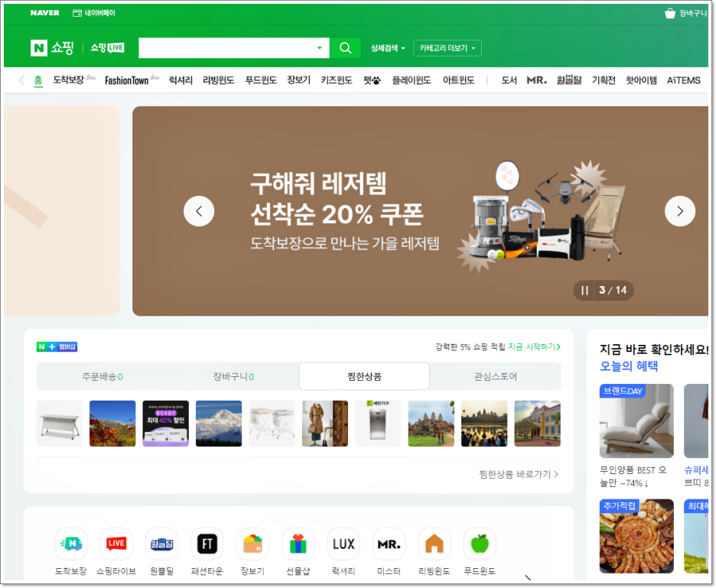The width and height of the screenshot is (716, 588).
Task: Click the 패션타운 FT shortcut icon
Action: 207,544
